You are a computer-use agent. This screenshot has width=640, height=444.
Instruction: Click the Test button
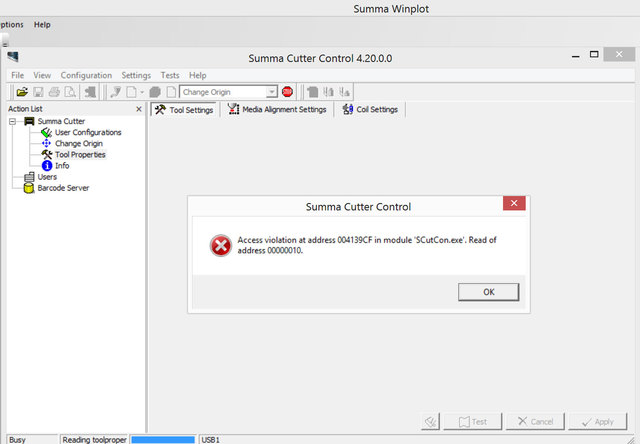click(x=472, y=422)
